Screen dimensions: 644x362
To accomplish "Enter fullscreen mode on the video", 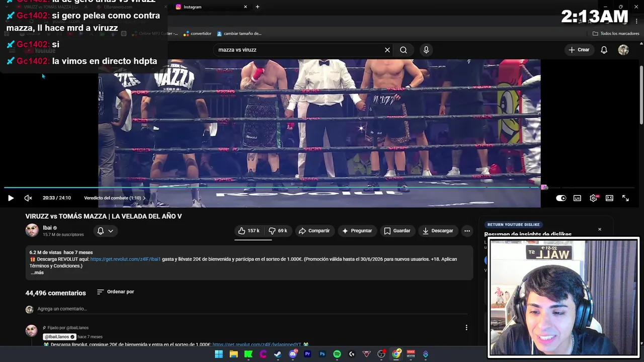I will [625, 198].
